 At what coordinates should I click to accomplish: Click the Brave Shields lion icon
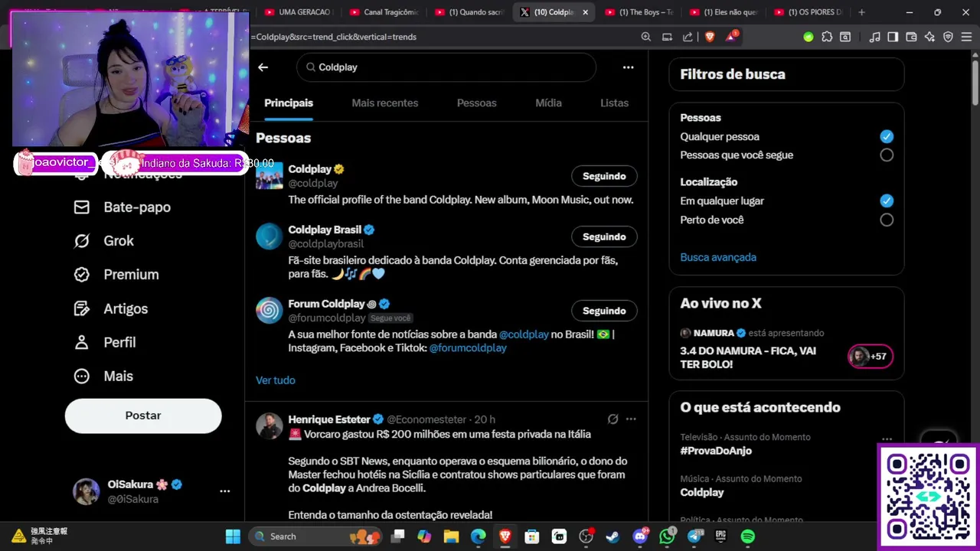pos(710,37)
